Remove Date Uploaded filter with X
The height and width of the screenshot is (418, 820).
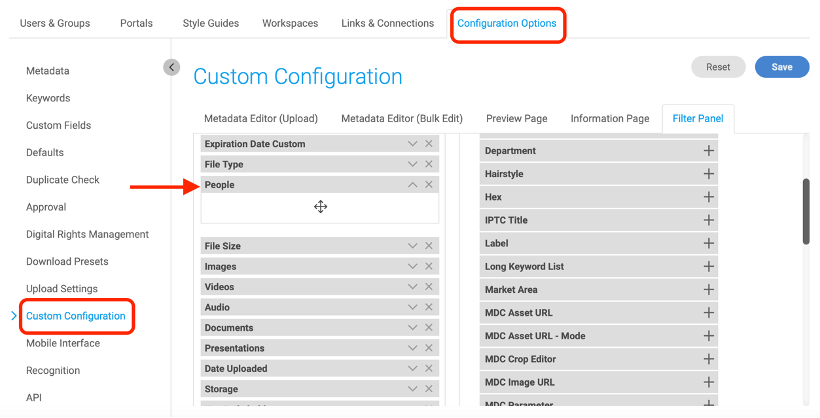(x=429, y=368)
